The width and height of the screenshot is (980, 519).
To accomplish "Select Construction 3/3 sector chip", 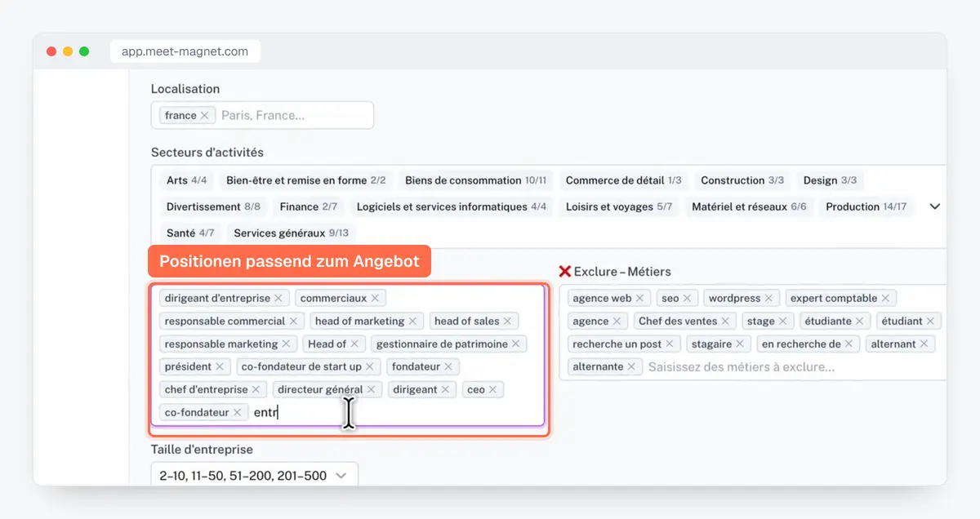I will pyautogui.click(x=742, y=180).
